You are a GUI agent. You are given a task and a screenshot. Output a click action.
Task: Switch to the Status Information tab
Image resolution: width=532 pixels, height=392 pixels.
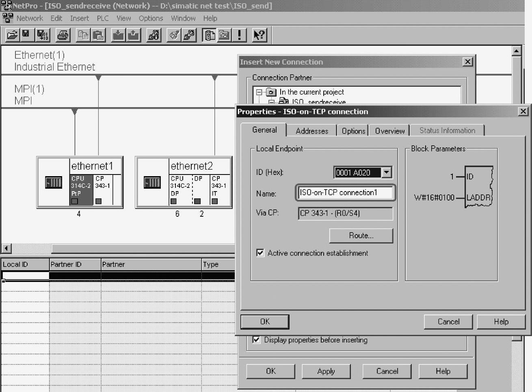[x=447, y=130]
